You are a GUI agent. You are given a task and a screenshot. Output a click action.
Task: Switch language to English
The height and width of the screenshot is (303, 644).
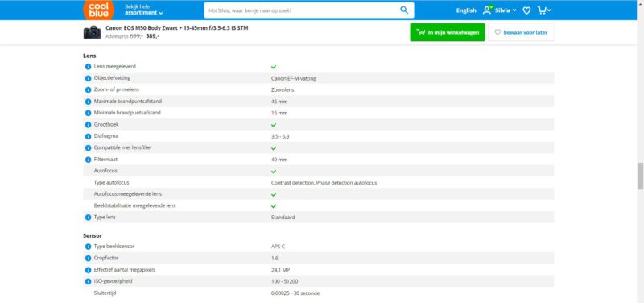click(x=466, y=10)
